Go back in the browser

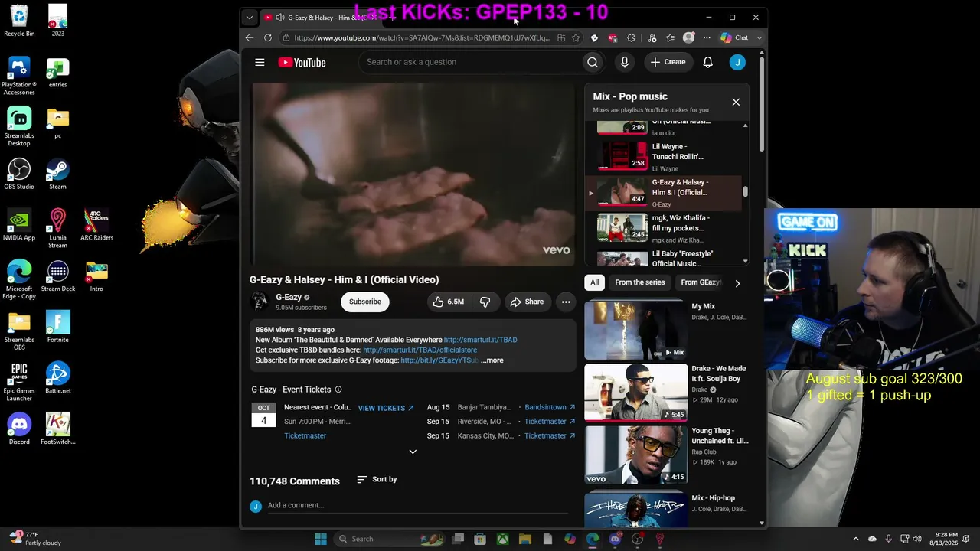250,37
